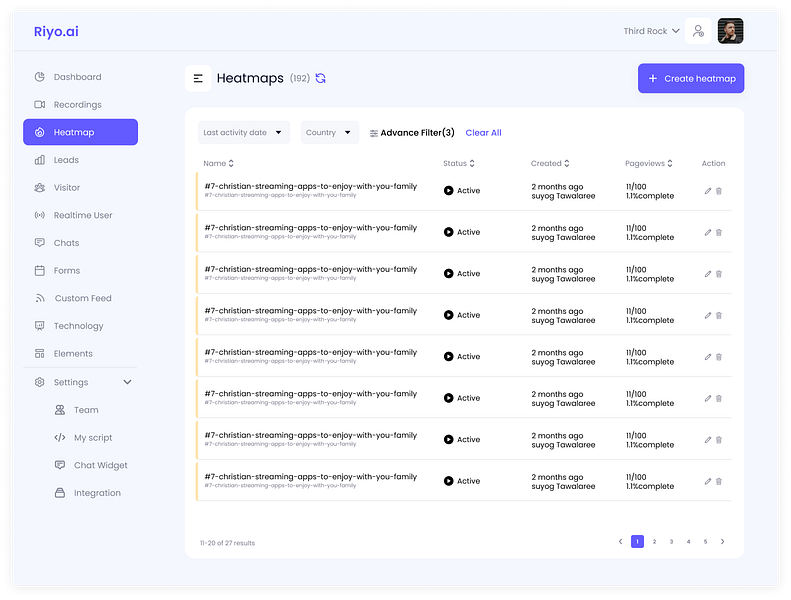The width and height of the screenshot is (791, 600).
Task: Open the Country filter dropdown
Action: click(329, 133)
